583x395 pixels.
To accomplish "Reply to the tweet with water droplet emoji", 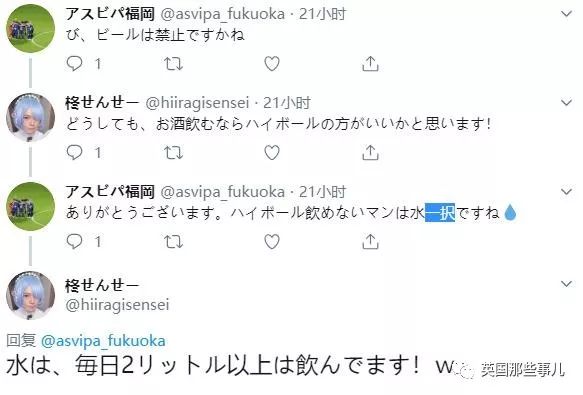I will coord(74,242).
